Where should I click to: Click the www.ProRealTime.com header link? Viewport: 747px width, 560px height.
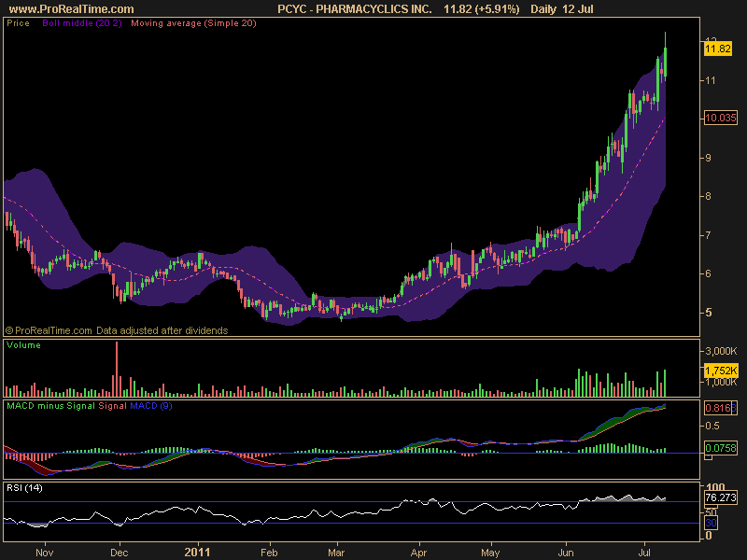click(72, 9)
